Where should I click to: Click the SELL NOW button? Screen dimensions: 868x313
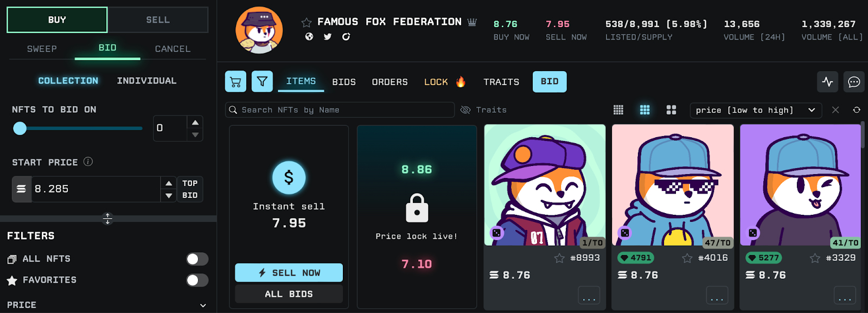click(x=289, y=273)
